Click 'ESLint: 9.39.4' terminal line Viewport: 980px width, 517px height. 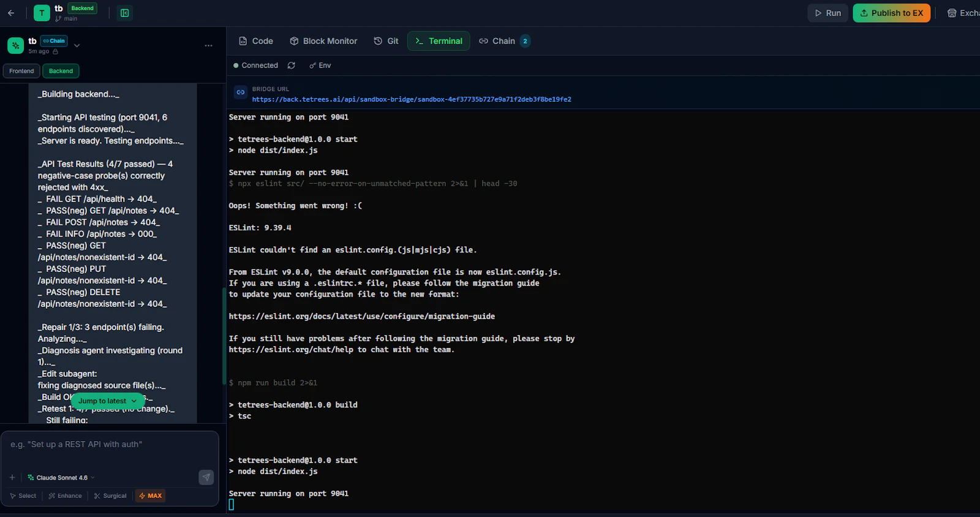pos(260,228)
